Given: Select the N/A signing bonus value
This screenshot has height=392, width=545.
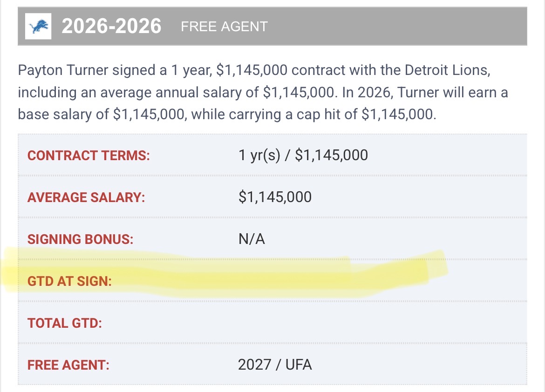Looking at the screenshot, I should 252,239.
